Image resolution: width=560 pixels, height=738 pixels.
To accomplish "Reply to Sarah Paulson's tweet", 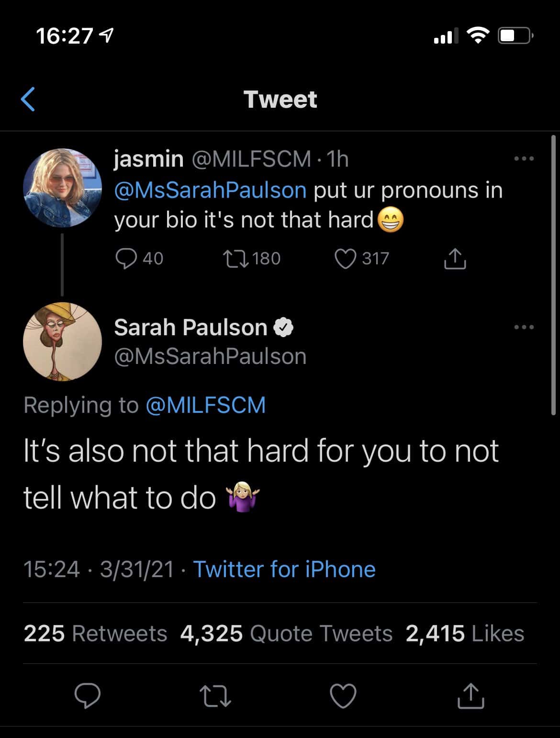I will pyautogui.click(x=88, y=696).
